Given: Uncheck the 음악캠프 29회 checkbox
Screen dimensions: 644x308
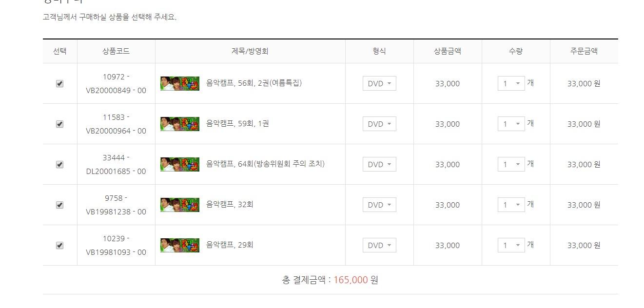Looking at the screenshot, I should (59, 246).
